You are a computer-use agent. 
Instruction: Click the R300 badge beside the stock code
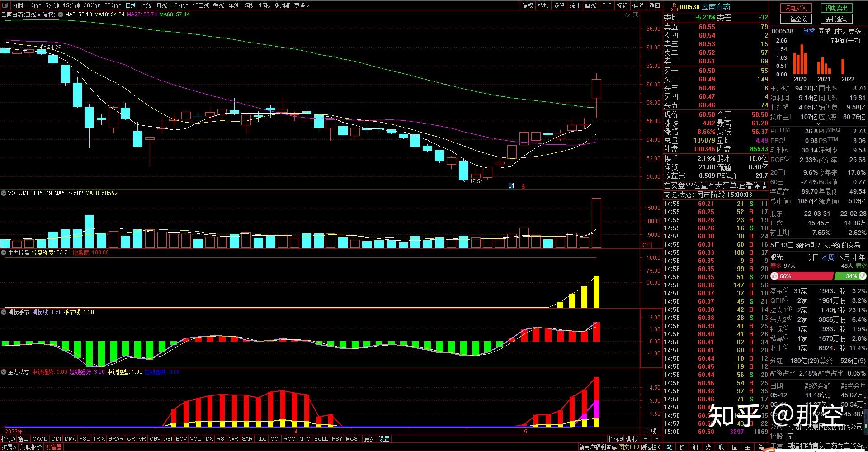pyautogui.click(x=674, y=7)
